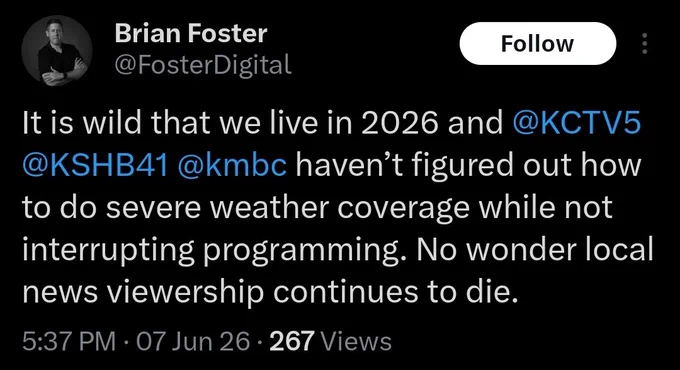Follow Brian Foster's account
The width and height of the screenshot is (680, 370).
click(x=538, y=43)
